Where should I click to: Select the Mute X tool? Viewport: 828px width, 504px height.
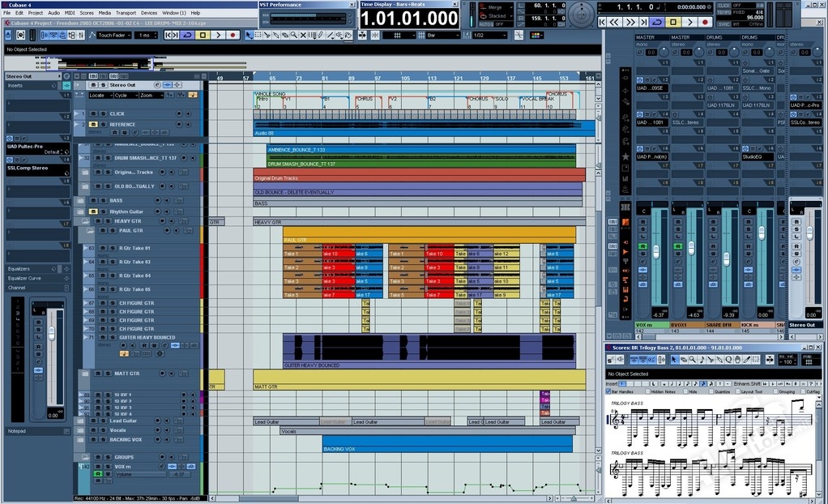[x=302, y=36]
